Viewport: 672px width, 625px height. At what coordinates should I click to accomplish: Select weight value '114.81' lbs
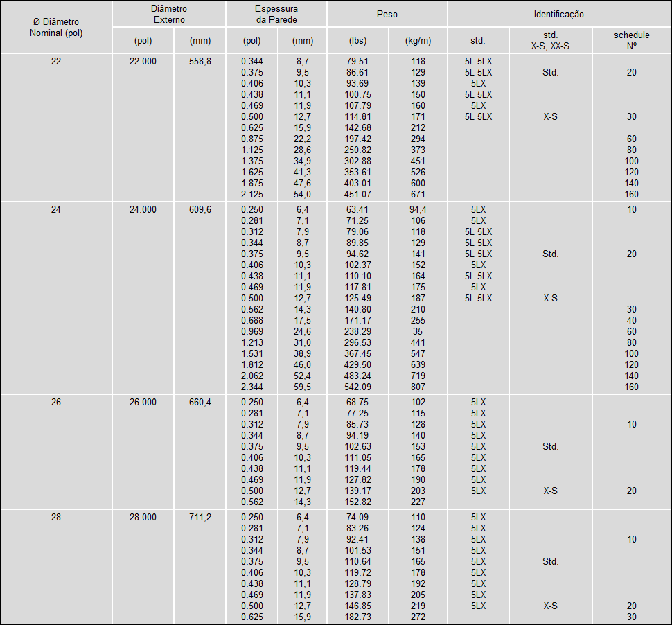pyautogui.click(x=357, y=116)
